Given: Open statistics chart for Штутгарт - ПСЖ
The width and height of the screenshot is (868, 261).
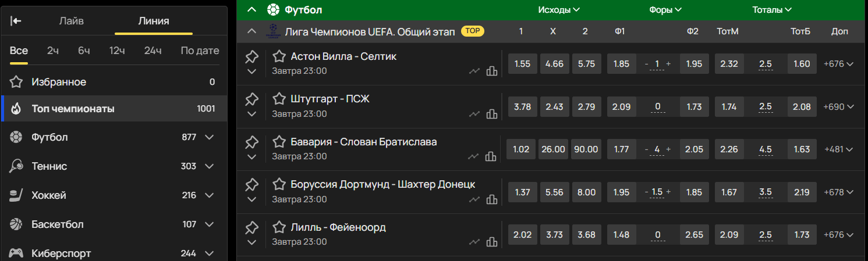Looking at the screenshot, I should (x=492, y=114).
